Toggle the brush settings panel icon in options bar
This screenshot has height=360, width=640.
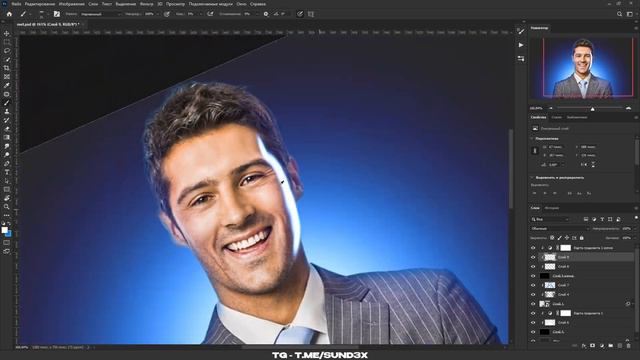(x=56, y=14)
